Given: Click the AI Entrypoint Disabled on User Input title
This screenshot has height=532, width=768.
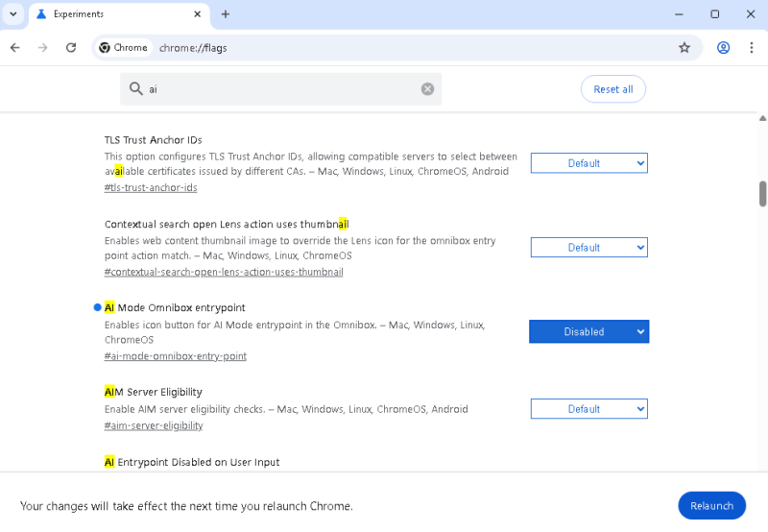Looking at the screenshot, I should point(192,462).
